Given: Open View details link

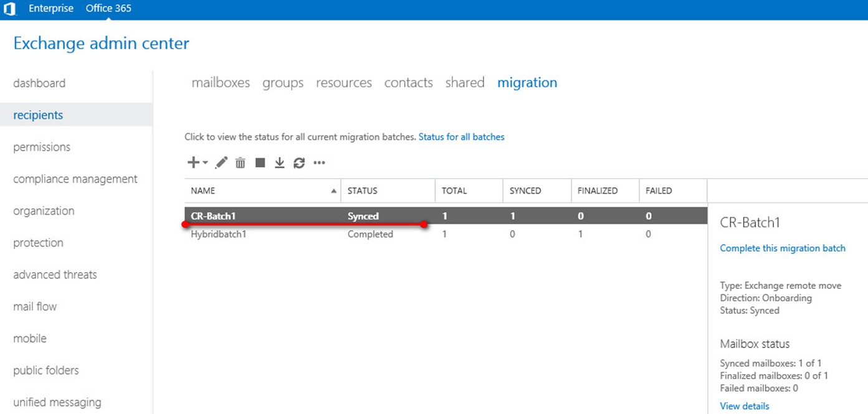Looking at the screenshot, I should click(x=745, y=406).
